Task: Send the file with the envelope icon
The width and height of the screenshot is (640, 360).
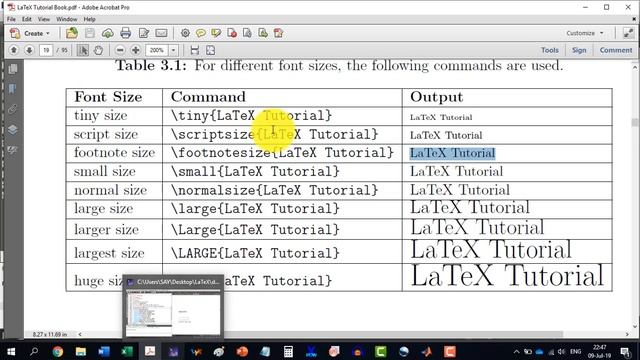Action: click(x=161, y=33)
